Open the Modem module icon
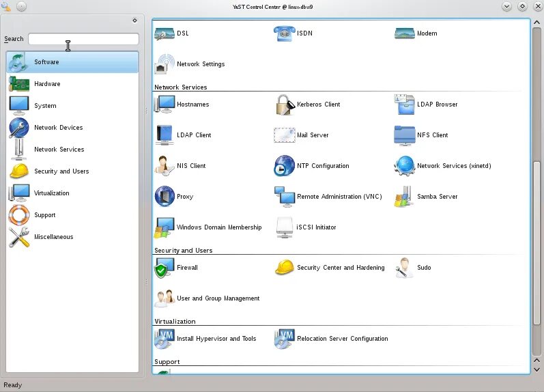This screenshot has width=544, height=392. (405, 33)
